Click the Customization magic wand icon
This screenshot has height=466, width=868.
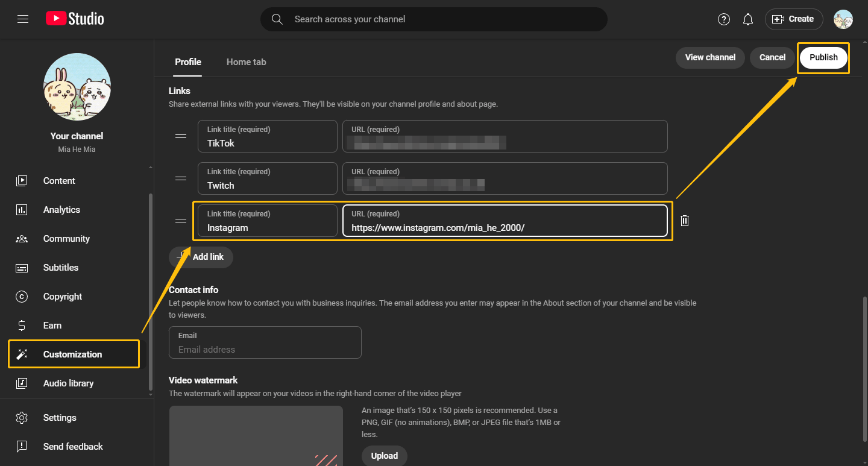[x=22, y=354]
